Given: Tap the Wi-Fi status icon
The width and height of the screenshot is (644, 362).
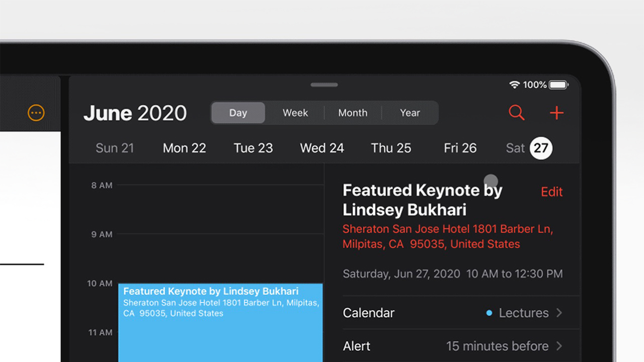Looking at the screenshot, I should click(514, 85).
